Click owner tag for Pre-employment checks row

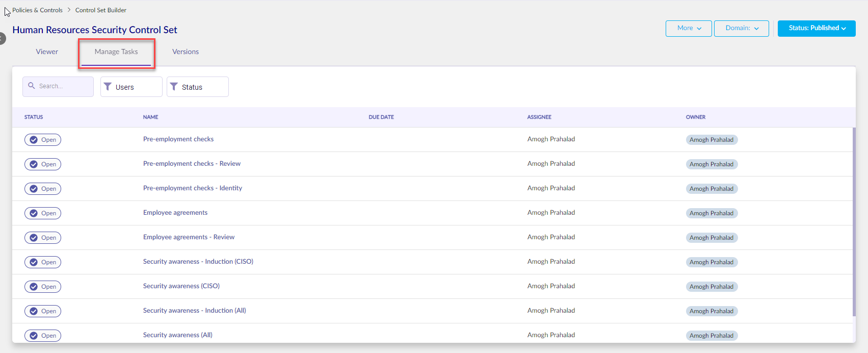[712, 140]
